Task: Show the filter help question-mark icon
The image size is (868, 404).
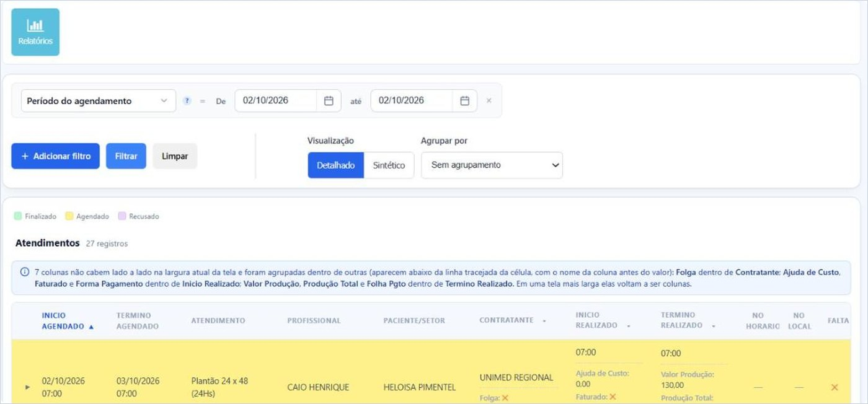Action: point(187,101)
